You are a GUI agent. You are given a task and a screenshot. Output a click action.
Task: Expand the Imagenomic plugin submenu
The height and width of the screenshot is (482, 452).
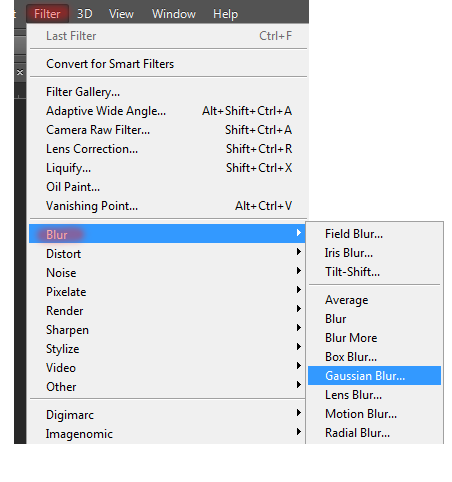tap(167, 434)
